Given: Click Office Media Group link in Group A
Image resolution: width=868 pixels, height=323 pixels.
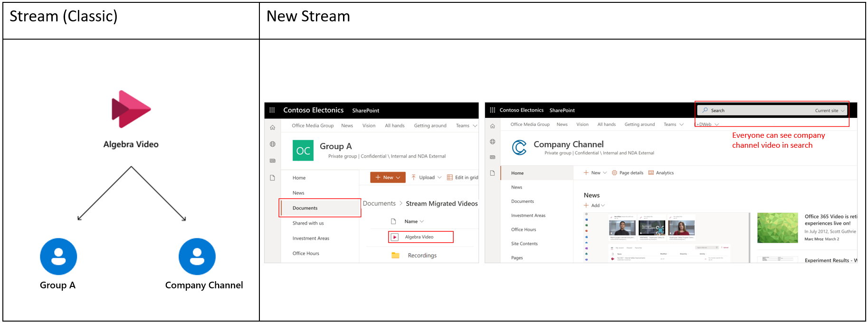Looking at the screenshot, I should tap(313, 126).
